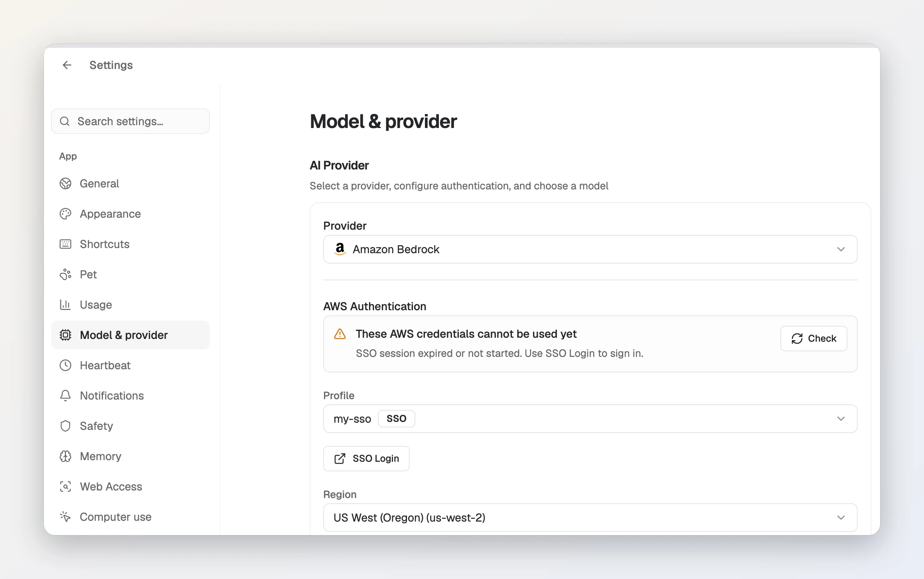Click the Web Access scan icon
This screenshot has height=579, width=924.
tap(65, 486)
